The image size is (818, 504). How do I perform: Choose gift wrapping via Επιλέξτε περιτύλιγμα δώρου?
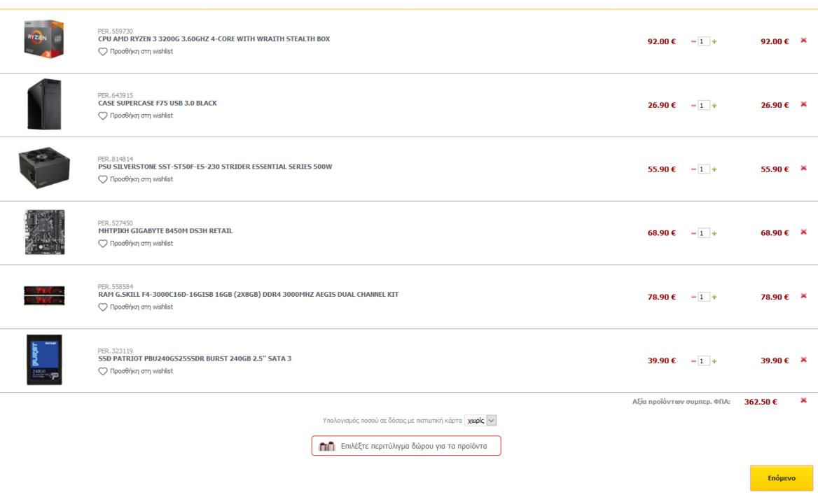coord(406,446)
